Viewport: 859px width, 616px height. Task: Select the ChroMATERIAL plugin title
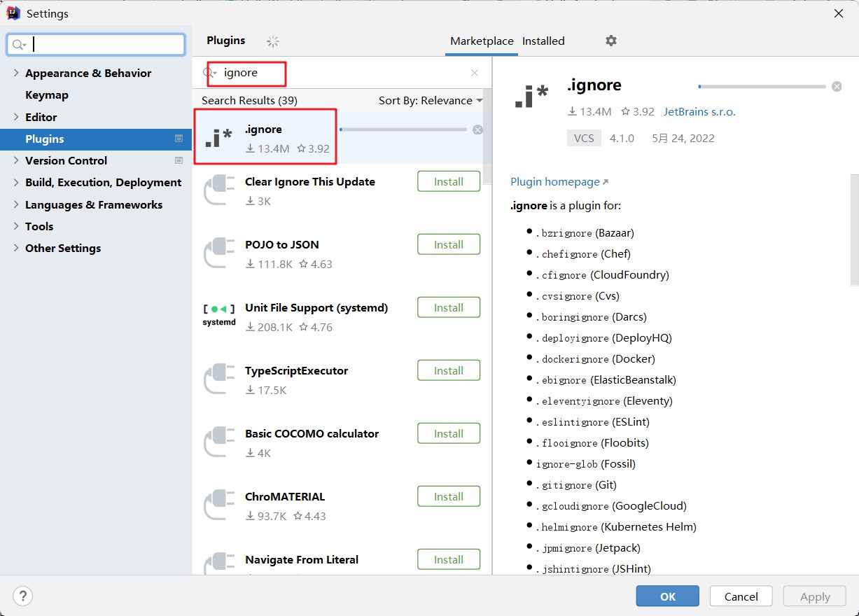click(x=285, y=496)
